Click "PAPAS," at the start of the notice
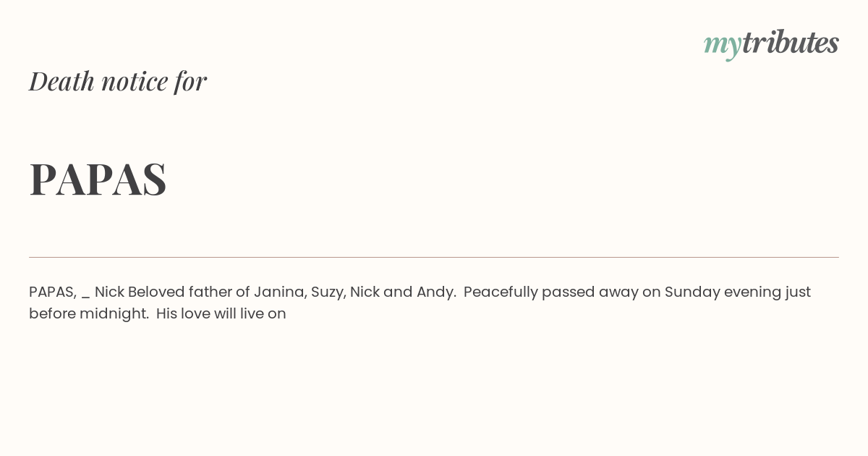Screen dimensions: 868x456 point(53,292)
